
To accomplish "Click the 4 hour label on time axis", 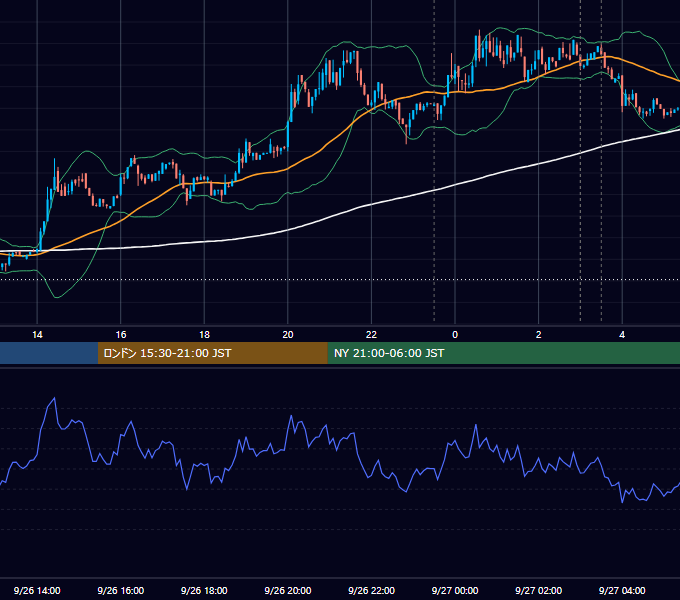I will click(622, 335).
